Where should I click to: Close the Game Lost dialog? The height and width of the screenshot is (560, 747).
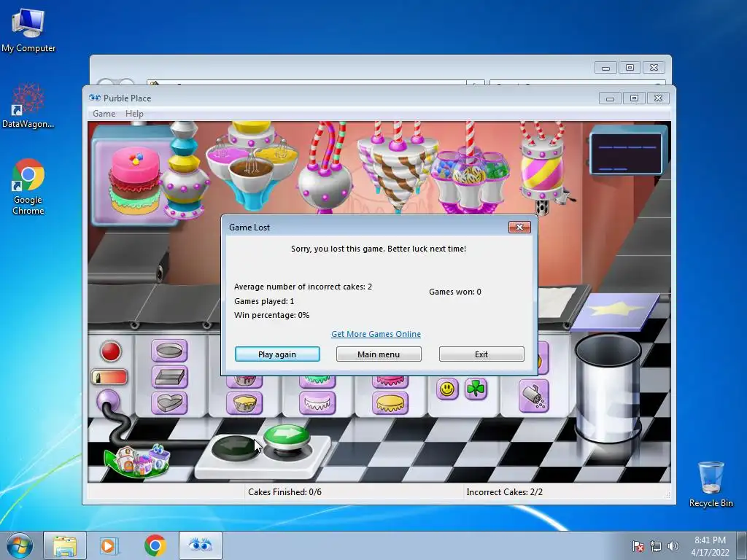coord(519,227)
